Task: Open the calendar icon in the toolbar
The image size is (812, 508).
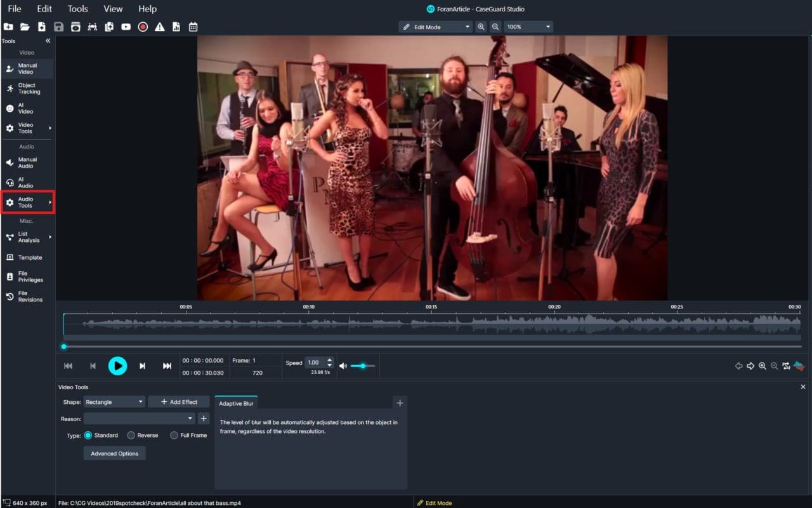Action: coord(193,27)
